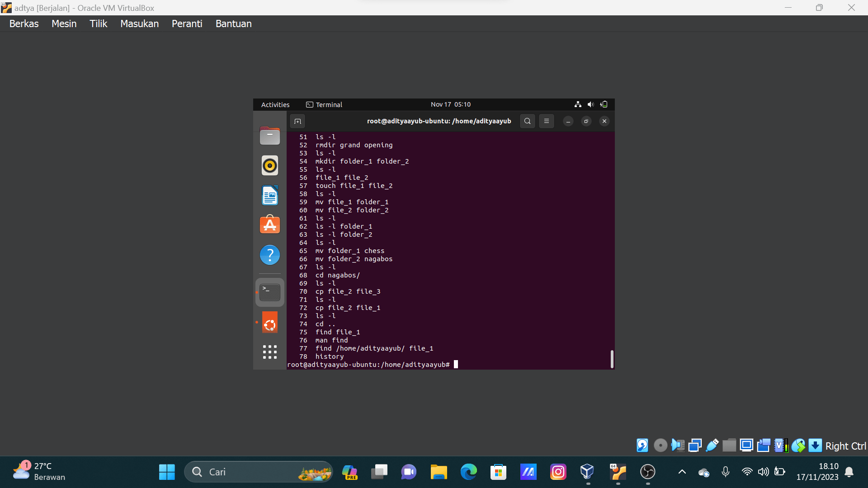Screen dimensions: 868x488
Task: Click the Ubuntu installer icon in dock
Action: pos(270,323)
